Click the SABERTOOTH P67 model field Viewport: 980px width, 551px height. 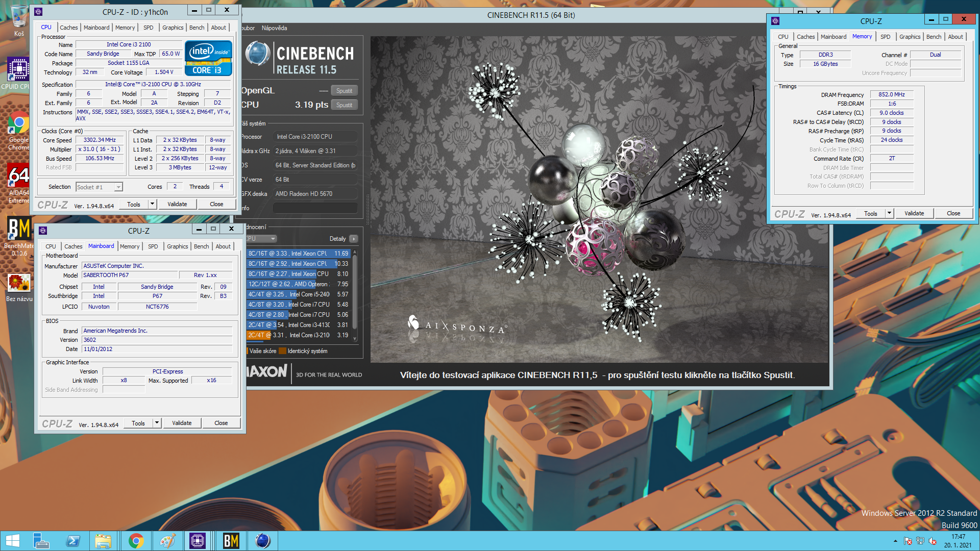pos(130,275)
